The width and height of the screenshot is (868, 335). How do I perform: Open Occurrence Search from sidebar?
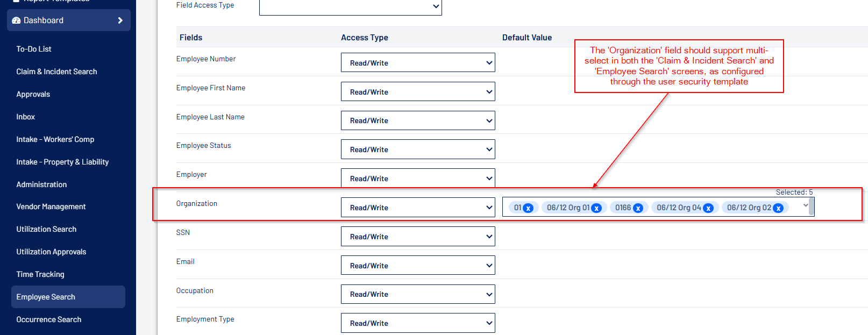click(x=49, y=319)
